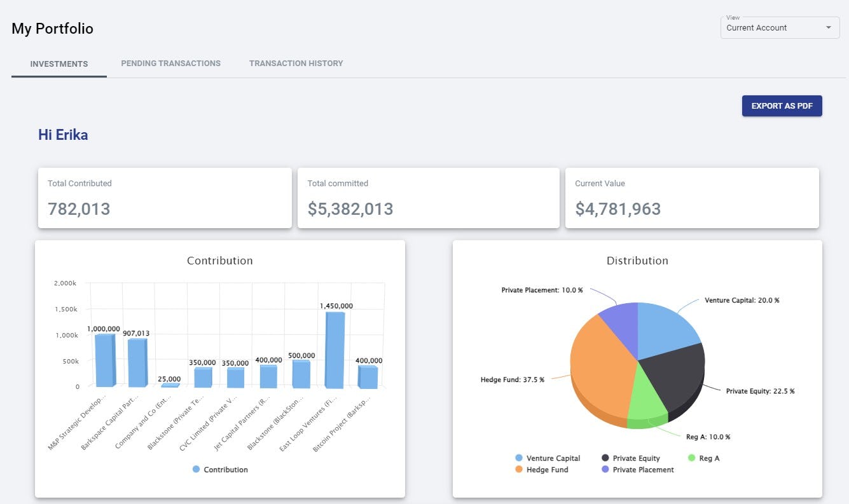Click the Contribution legend marker below bar chart
Viewport: 849px width, 504px height.
[x=197, y=469]
